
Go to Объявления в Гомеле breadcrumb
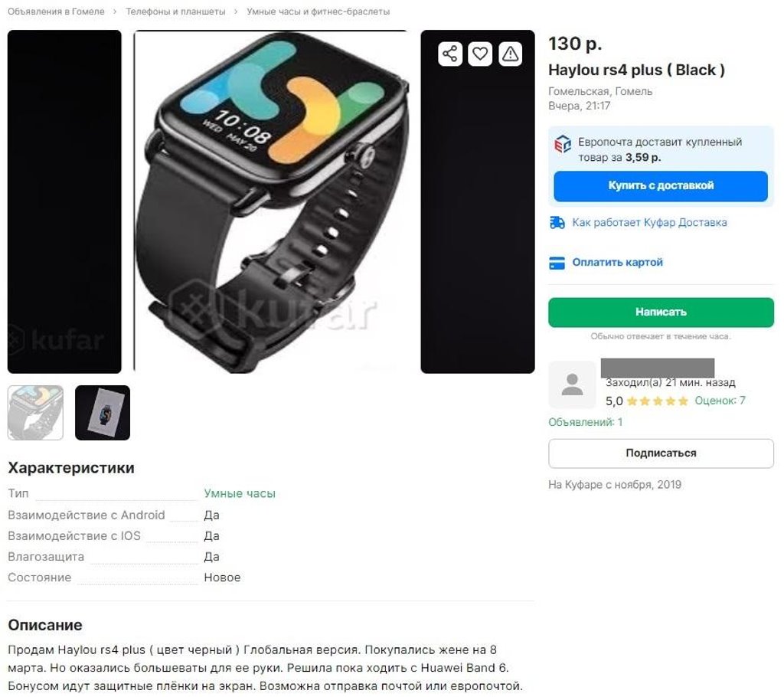(56, 11)
